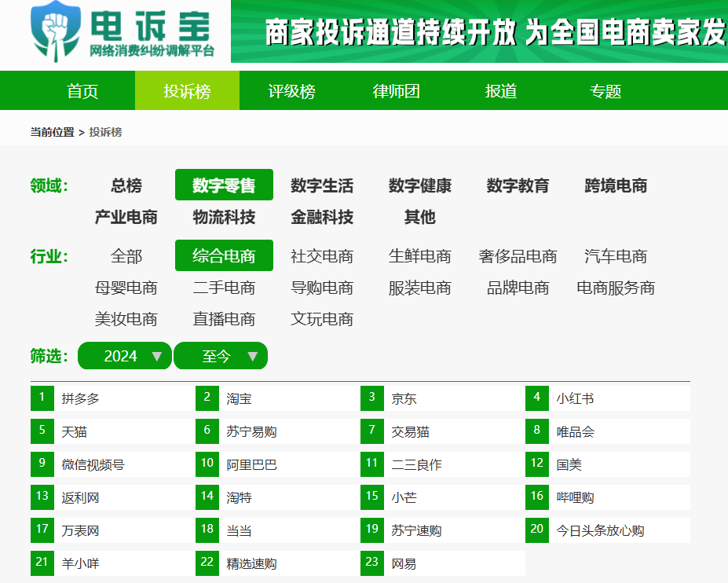Go to the 首页 nav tab
This screenshot has height=583, width=728.
tap(82, 90)
